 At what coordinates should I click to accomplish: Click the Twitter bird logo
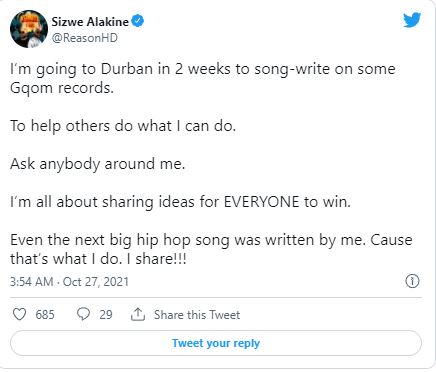pyautogui.click(x=412, y=20)
